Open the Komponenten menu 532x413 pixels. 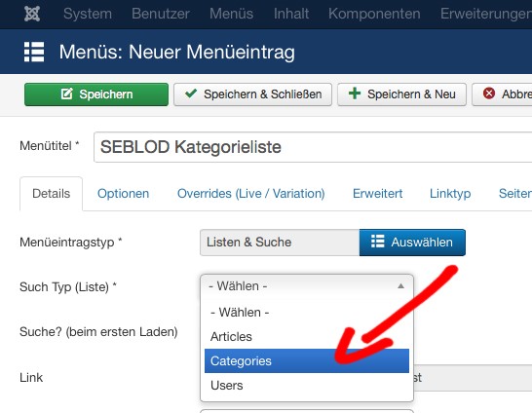coord(374,14)
